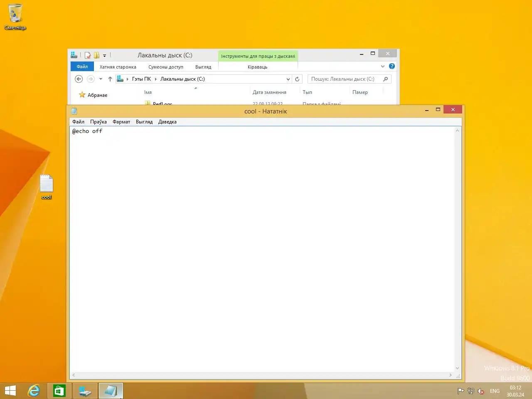Expand arrow before Гэты ПК in address bar
The height and width of the screenshot is (399, 532).
[128, 79]
